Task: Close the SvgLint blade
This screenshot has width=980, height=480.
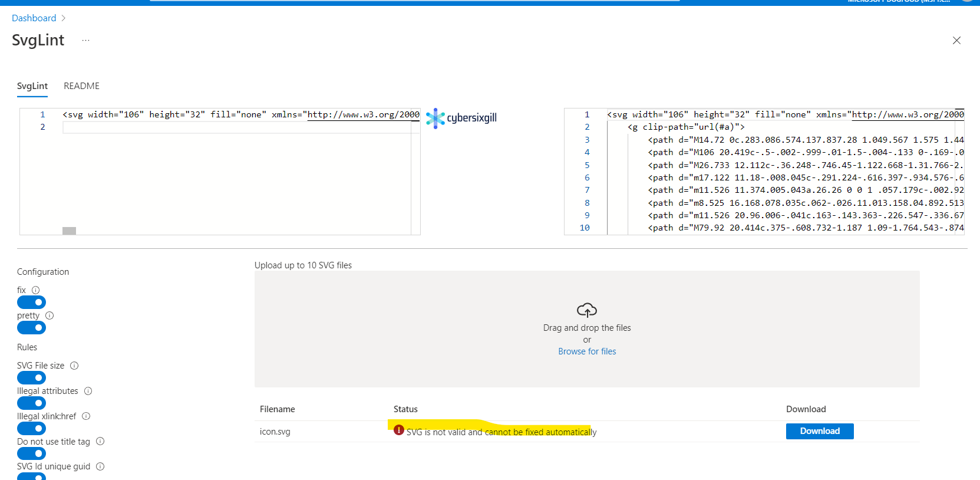Action: 956,40
